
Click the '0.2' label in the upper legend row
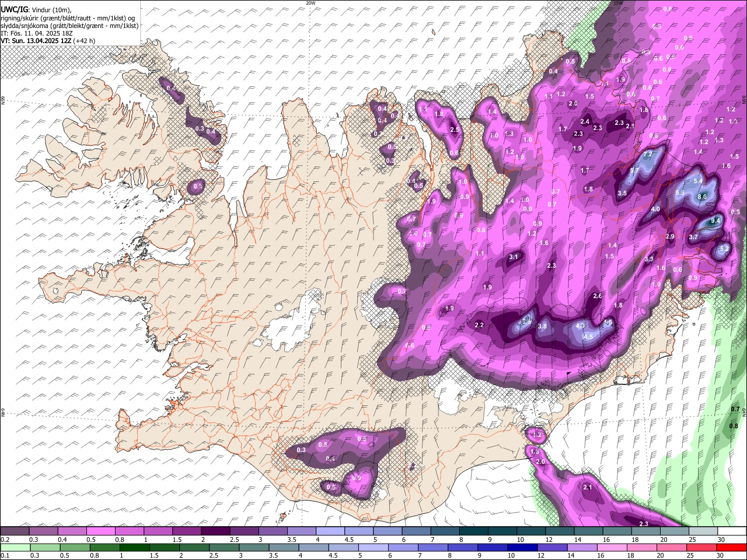tap(5, 540)
